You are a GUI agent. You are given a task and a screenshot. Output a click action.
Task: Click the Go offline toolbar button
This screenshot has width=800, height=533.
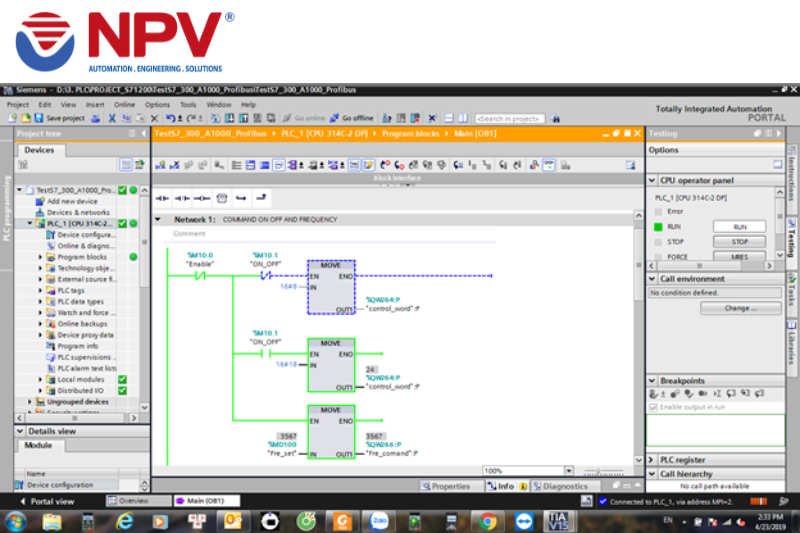[351, 118]
